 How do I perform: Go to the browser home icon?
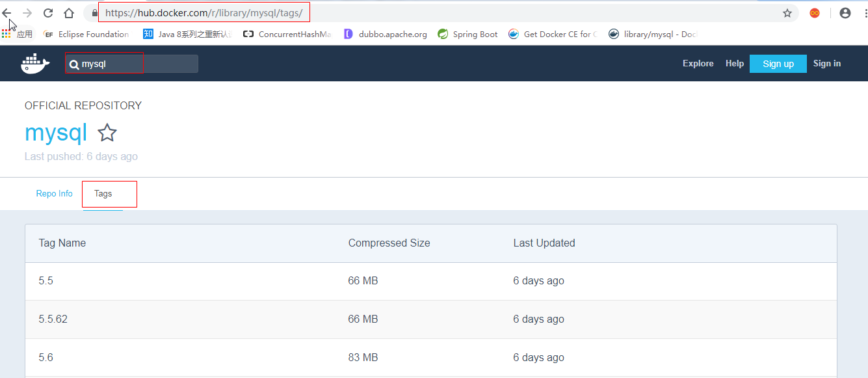point(69,12)
